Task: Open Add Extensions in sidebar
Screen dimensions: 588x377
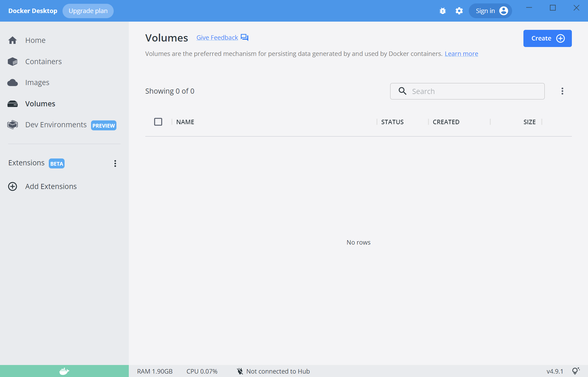Action: point(51,186)
